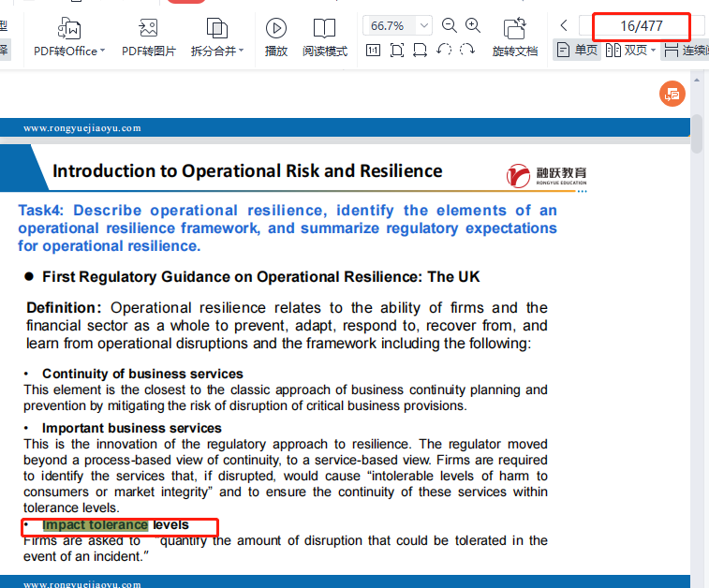Expand the 66.7% zoom level dropdown
The image size is (709, 588).
pyautogui.click(x=424, y=25)
